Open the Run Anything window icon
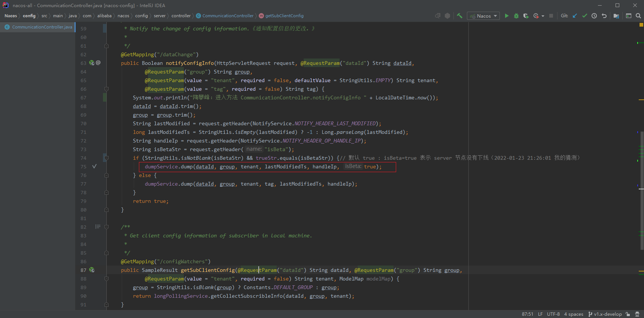This screenshot has width=644, height=318. 629,16
